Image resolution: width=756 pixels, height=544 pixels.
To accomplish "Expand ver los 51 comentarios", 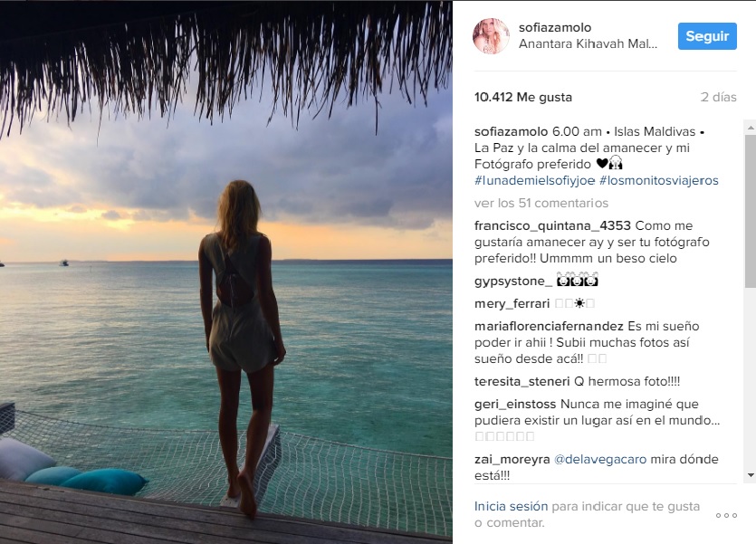I will click(x=541, y=204).
